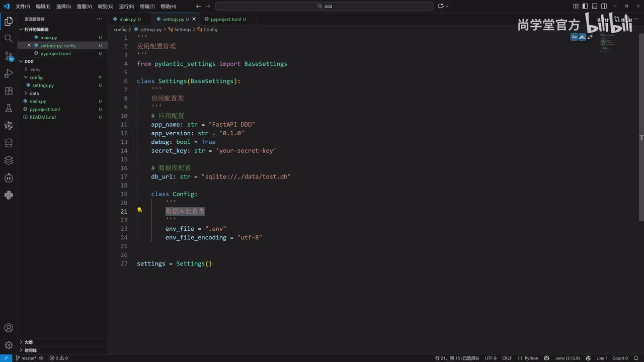Open the database cylinder view in activity bar

coord(9,143)
